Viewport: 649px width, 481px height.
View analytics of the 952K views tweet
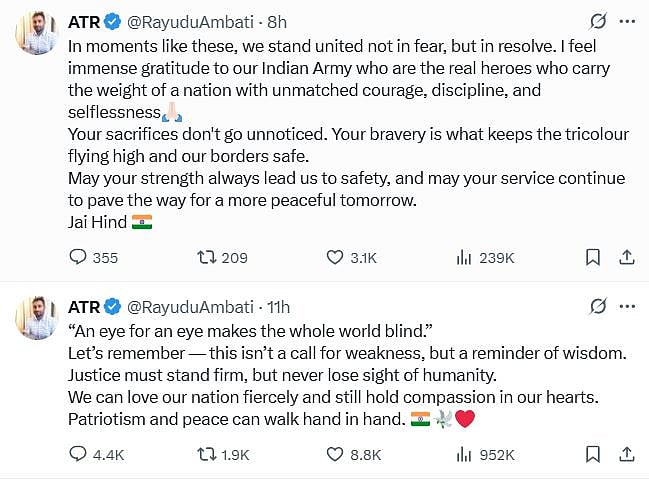(464, 454)
